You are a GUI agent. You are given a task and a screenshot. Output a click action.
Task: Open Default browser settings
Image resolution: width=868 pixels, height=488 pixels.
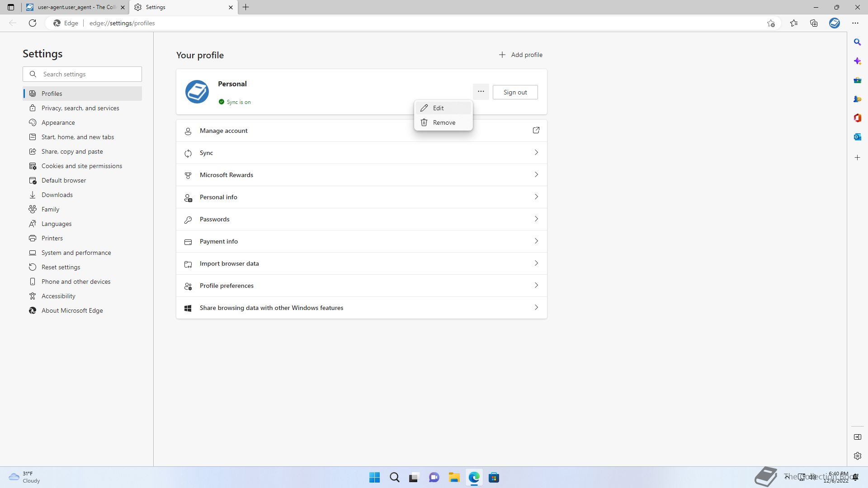coord(82,180)
